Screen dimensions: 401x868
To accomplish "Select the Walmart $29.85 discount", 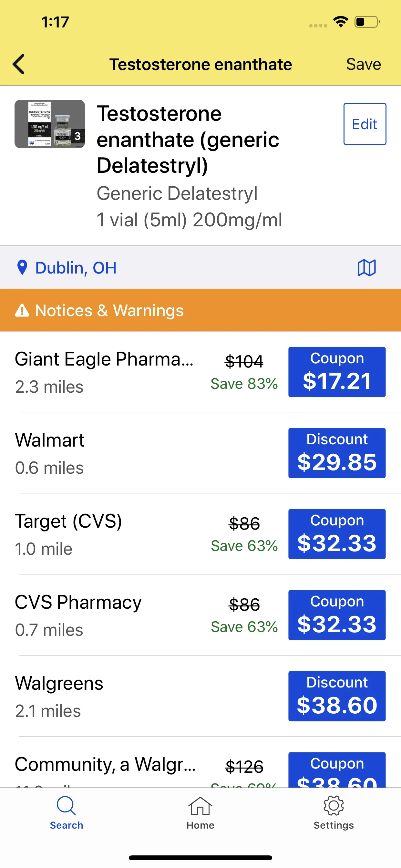I will click(x=337, y=453).
